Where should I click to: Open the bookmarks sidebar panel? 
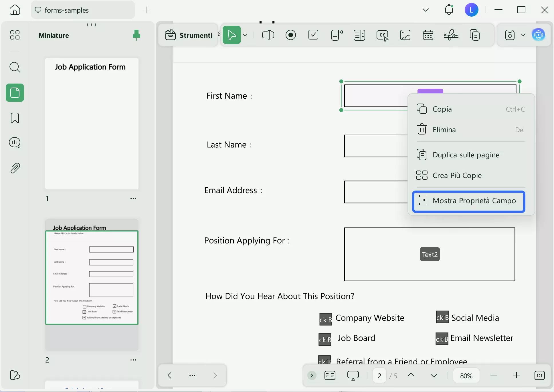click(15, 118)
